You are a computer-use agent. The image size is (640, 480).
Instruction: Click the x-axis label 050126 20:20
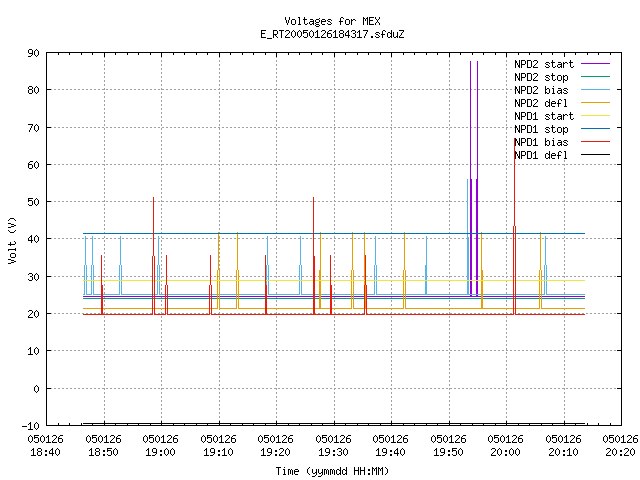tap(620, 446)
